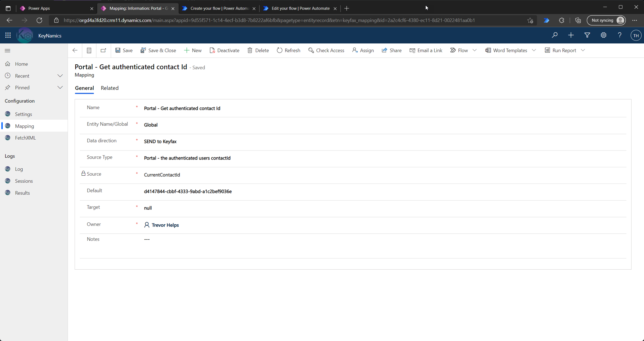Collapse the site map hamburger menu
Viewport: 644px width, 341px height.
(8, 51)
